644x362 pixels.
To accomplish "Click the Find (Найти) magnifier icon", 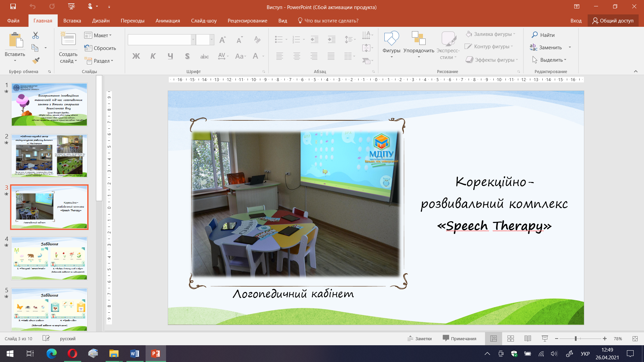I will (x=535, y=35).
